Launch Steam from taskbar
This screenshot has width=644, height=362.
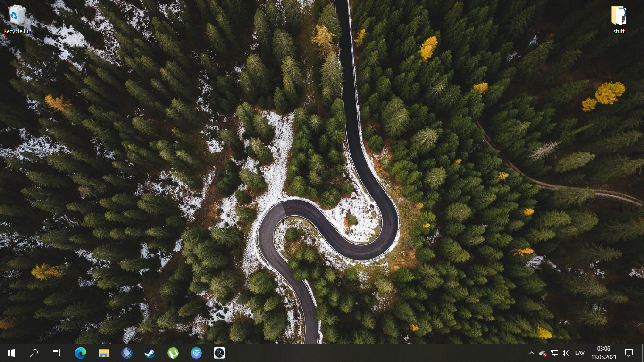coord(150,353)
